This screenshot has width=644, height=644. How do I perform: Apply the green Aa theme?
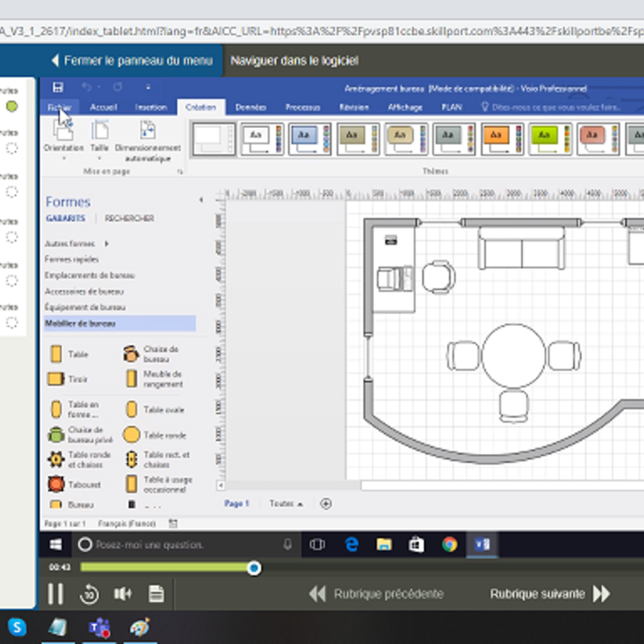point(550,139)
